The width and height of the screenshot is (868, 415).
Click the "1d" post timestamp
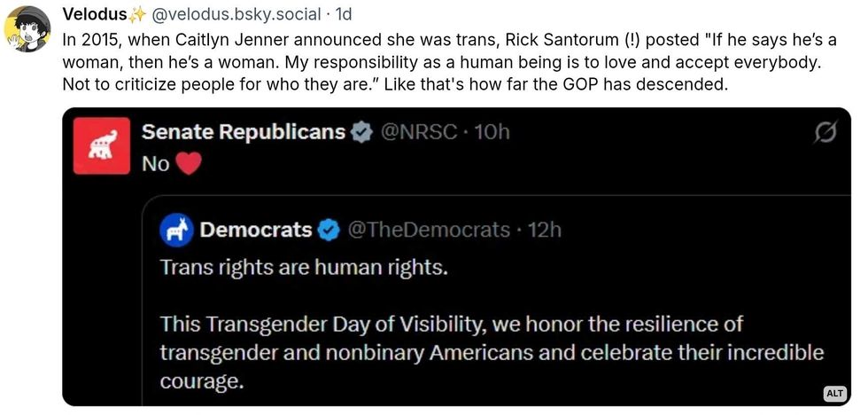coord(344,15)
